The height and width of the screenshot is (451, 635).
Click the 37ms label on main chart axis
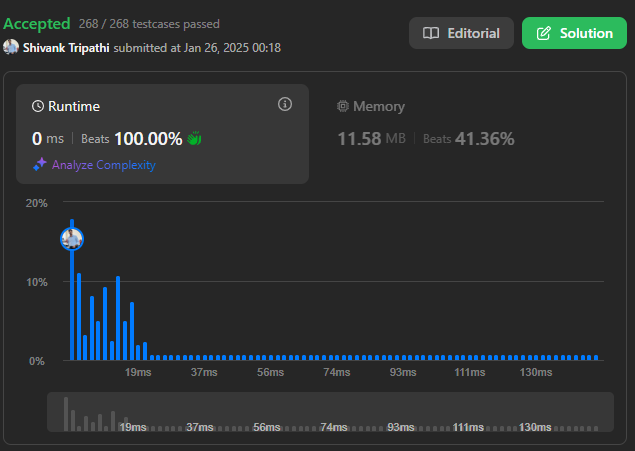click(x=204, y=372)
